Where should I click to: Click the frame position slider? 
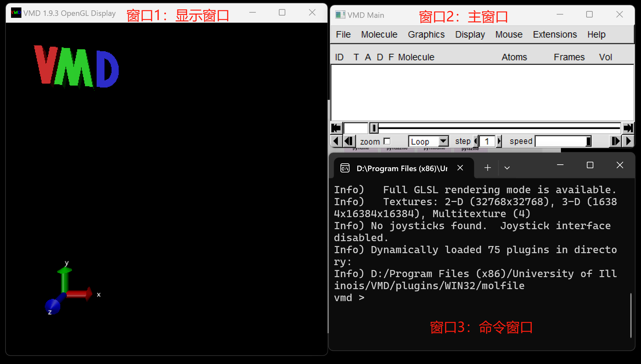pos(495,128)
